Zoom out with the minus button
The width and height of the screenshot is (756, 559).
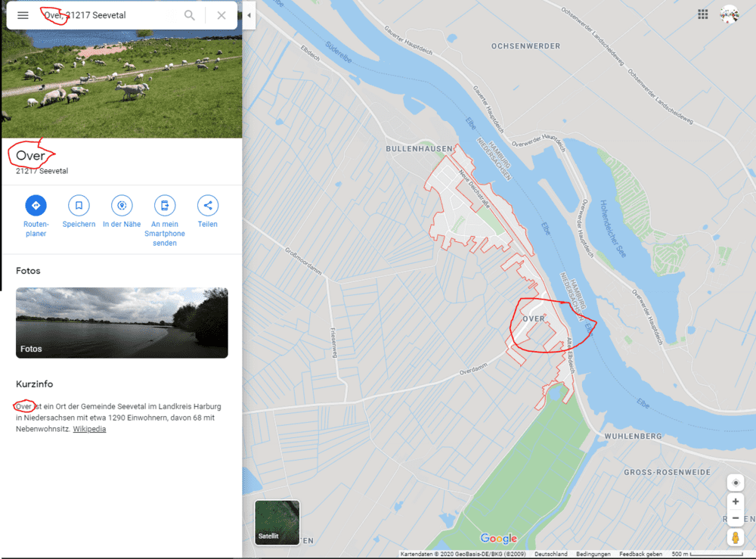pyautogui.click(x=736, y=518)
